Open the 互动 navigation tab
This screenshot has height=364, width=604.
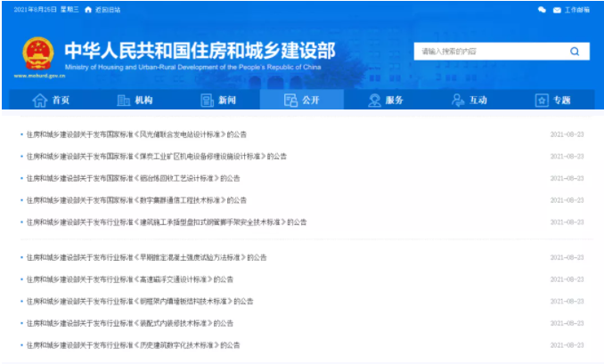469,100
